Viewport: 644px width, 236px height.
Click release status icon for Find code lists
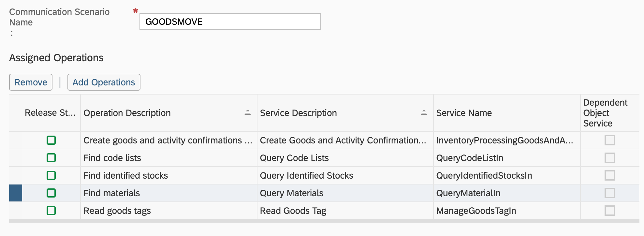(x=51, y=158)
